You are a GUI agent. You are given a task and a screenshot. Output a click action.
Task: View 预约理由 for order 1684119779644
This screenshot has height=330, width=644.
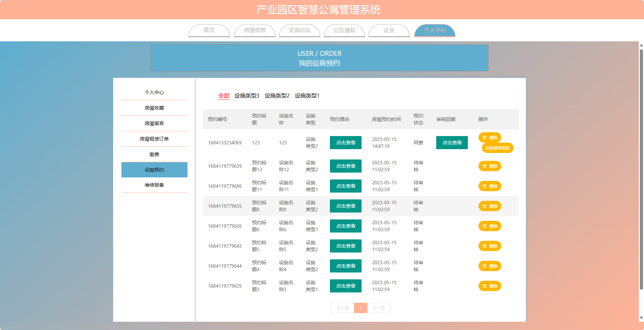coord(346,266)
